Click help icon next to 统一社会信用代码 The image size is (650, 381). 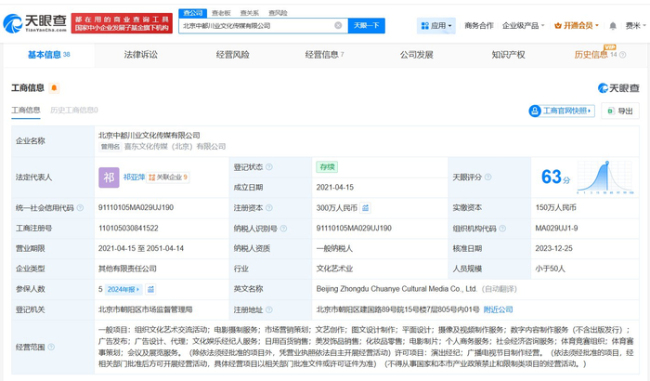80,208
